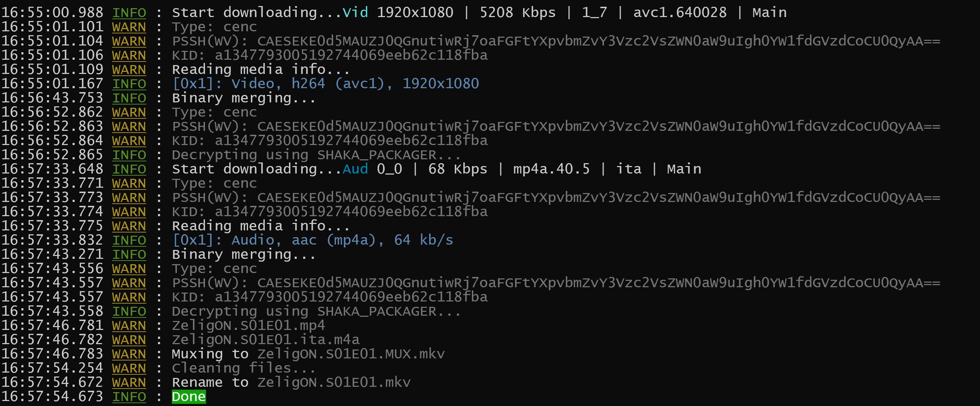
Task: Click the ZeligON.S01E01.mp4 video filename
Action: 248,325
